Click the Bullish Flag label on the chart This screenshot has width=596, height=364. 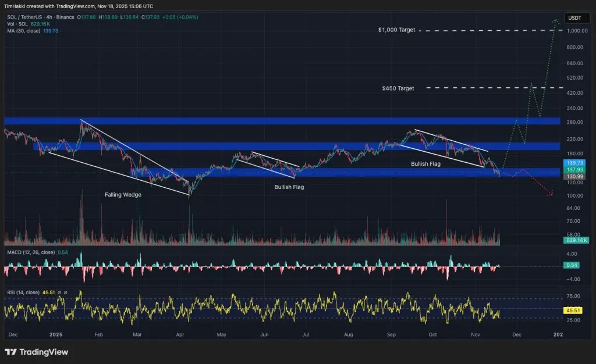click(425, 163)
